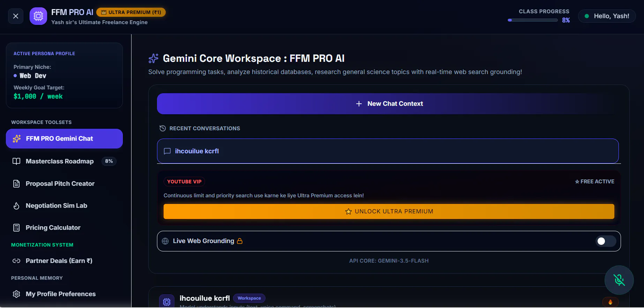Click the Web Dev primary niche value
The image size is (644, 308).
click(x=33, y=76)
